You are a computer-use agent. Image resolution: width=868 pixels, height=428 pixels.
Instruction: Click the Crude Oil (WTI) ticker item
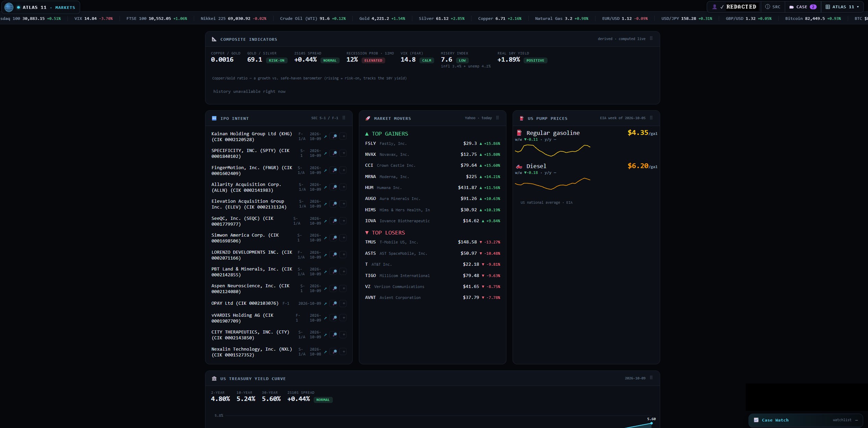[x=313, y=18]
